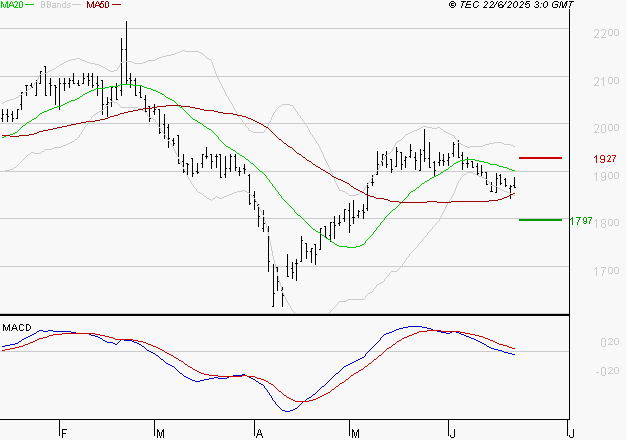
Task: Click the MACD -020 axis label
Action: pos(607,371)
